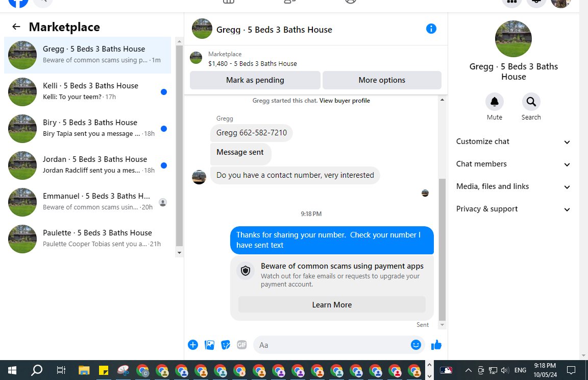Expand Chat members section

[x=513, y=164]
